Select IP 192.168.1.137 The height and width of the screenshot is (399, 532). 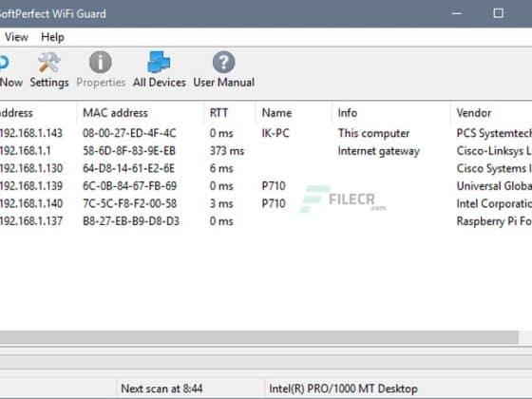tap(31, 221)
